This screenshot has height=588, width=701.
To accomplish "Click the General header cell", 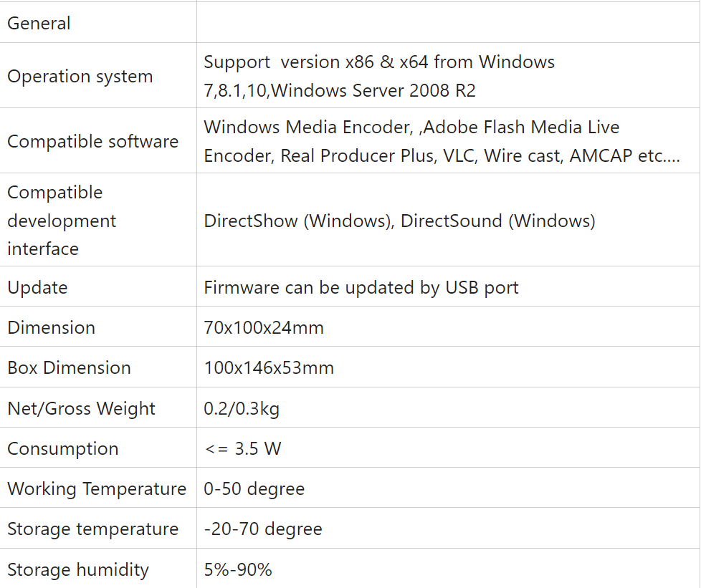I will tap(39, 23).
